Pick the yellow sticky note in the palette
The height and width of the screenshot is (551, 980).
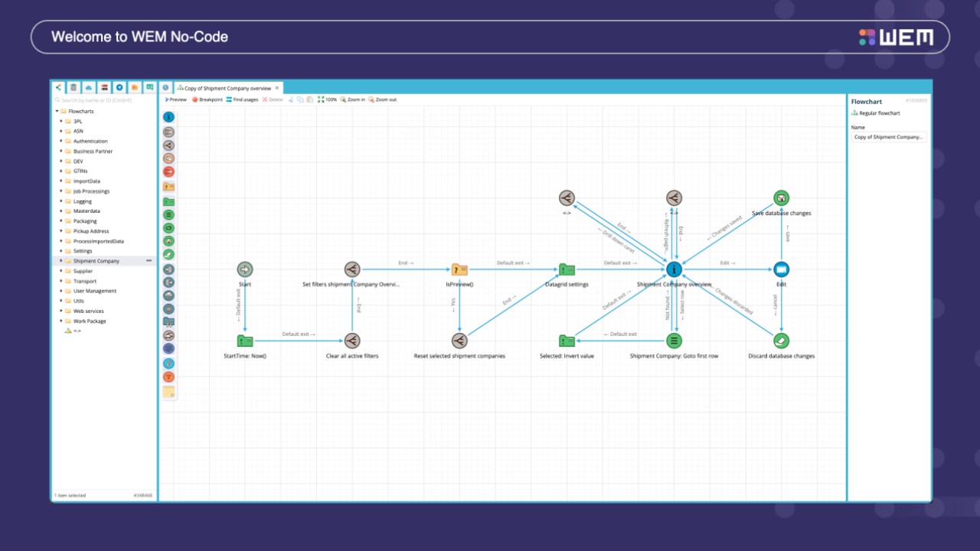[x=168, y=392]
